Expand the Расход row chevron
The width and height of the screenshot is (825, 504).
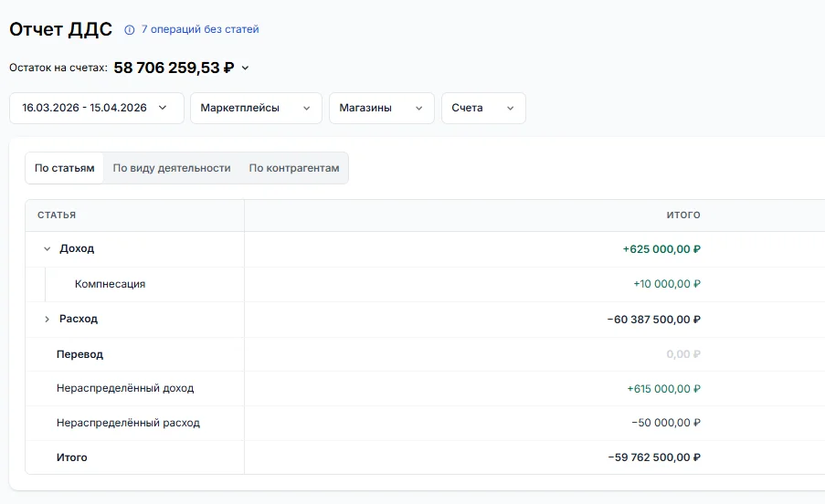click(47, 319)
